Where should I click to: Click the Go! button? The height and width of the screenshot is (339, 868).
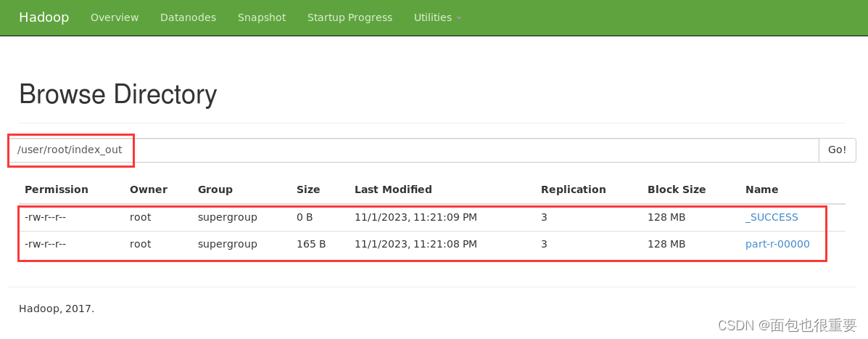pos(837,150)
